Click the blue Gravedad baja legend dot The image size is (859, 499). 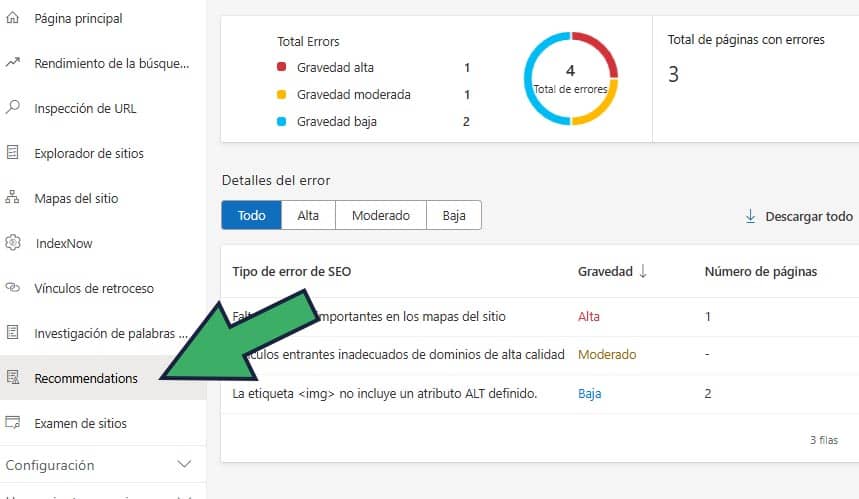point(282,121)
